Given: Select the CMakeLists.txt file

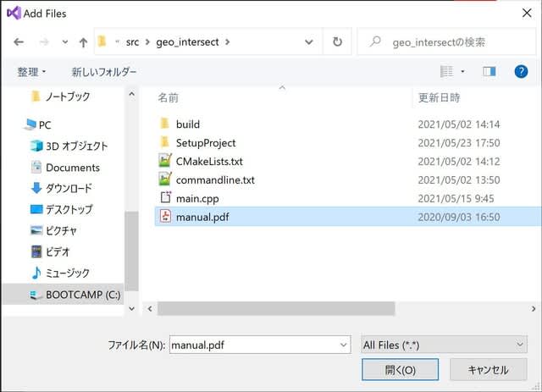Looking at the screenshot, I should click(208, 161).
